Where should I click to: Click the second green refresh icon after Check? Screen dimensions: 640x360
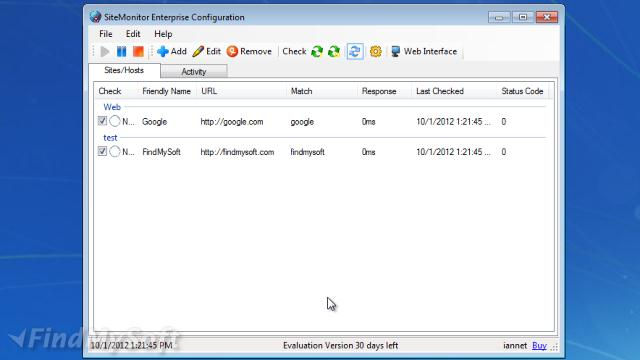point(334,51)
